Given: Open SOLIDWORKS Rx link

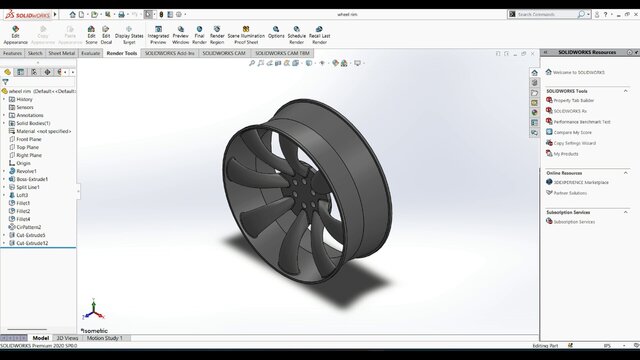Looking at the screenshot, I should pyautogui.click(x=570, y=111).
